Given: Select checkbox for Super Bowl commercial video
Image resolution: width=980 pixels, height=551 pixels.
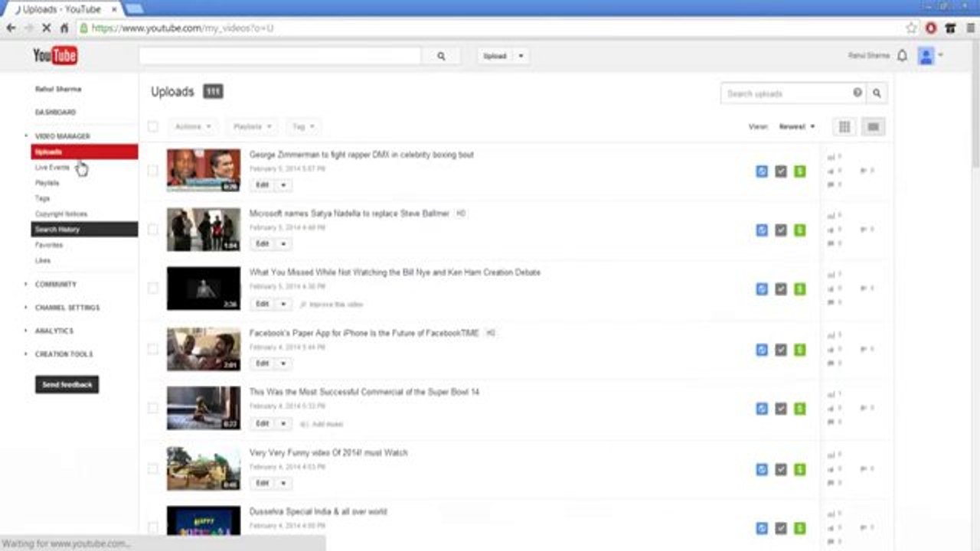Looking at the screenshot, I should click(153, 408).
